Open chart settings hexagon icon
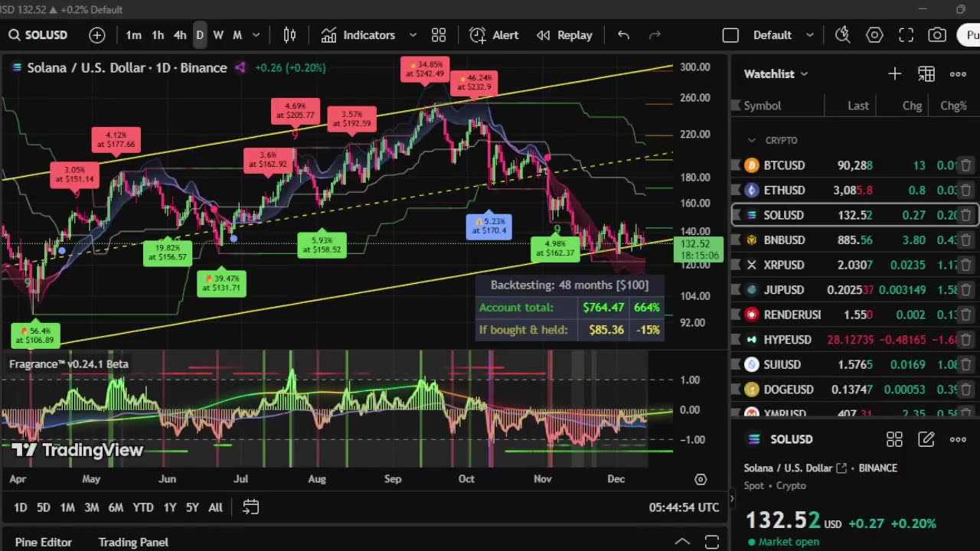This screenshot has width=980, height=551. click(x=874, y=35)
